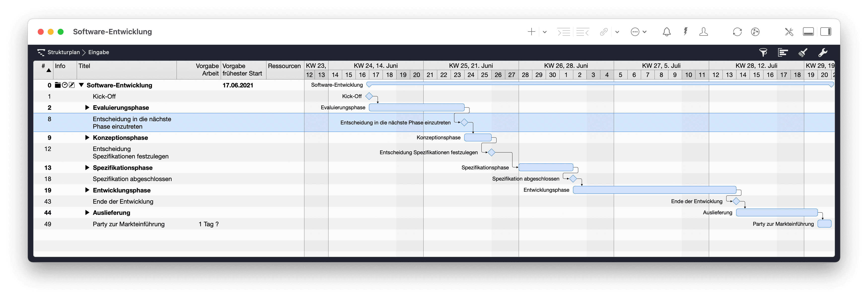Select the filter (funnel) icon

click(763, 53)
